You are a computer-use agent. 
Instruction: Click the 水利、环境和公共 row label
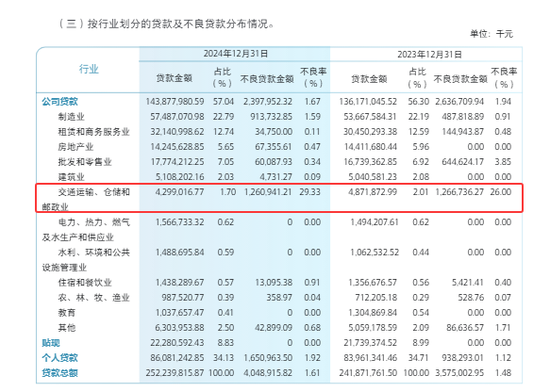94,252
